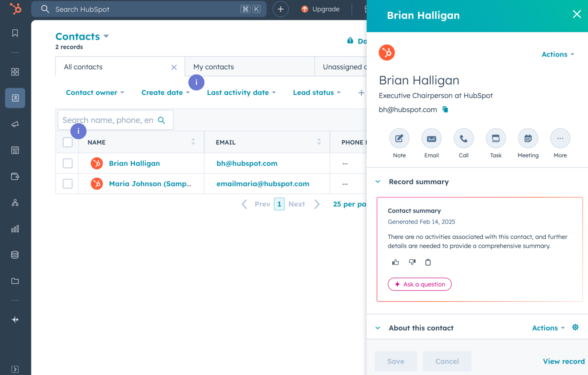588x375 pixels.
Task: Click the View record link
Action: pyautogui.click(x=564, y=361)
